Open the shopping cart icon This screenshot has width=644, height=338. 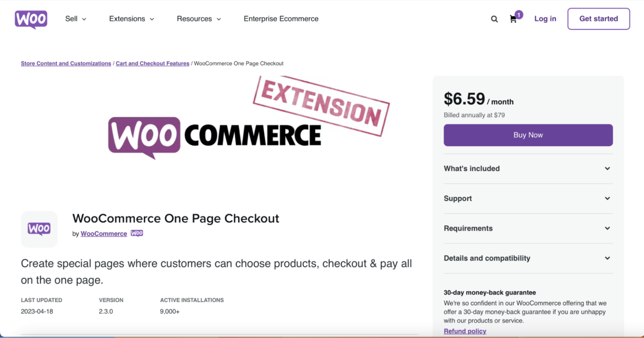click(513, 19)
